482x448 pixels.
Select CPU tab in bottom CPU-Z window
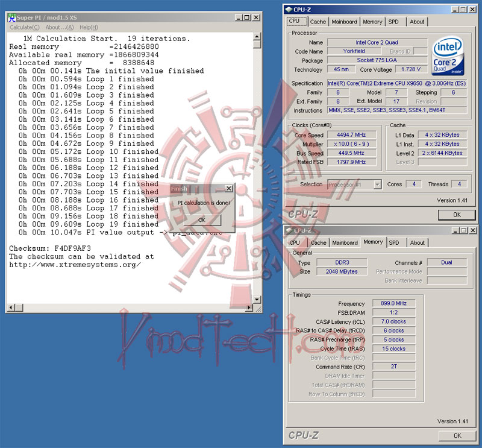click(295, 243)
